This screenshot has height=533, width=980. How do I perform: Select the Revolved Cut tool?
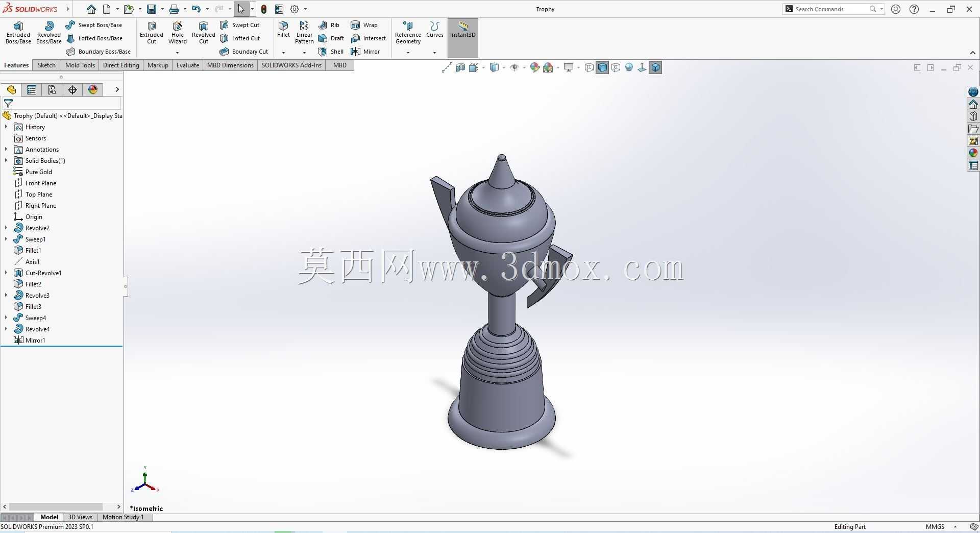pos(204,33)
